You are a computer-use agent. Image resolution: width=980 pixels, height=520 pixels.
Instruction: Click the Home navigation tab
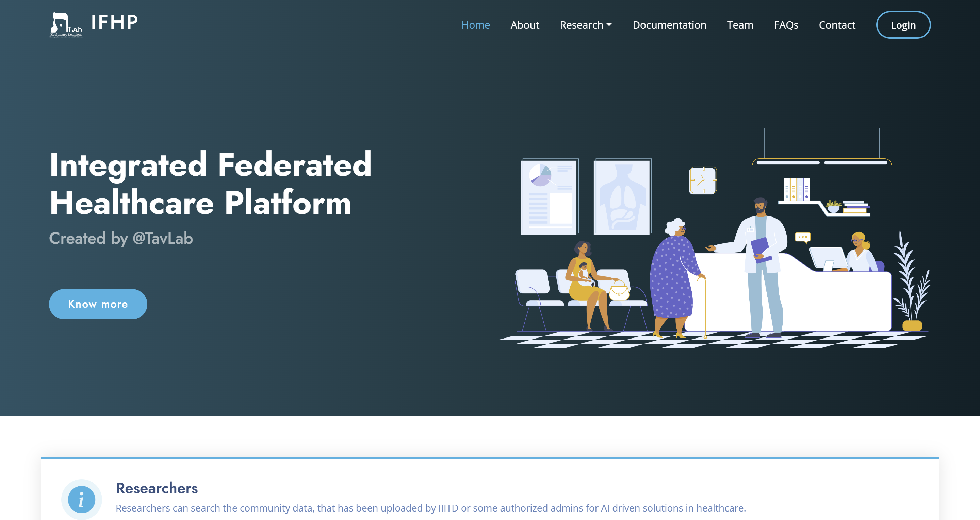[476, 24]
